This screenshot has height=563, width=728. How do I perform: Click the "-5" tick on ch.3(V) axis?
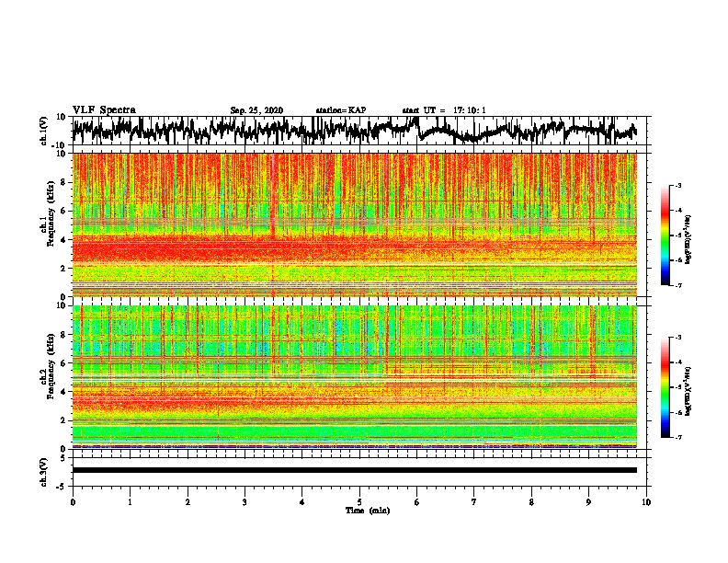pos(62,487)
